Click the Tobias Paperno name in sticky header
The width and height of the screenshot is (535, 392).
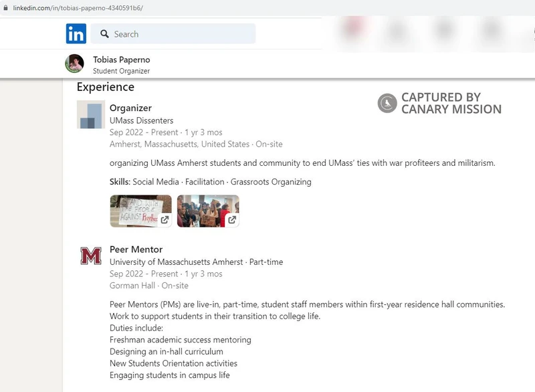point(122,60)
